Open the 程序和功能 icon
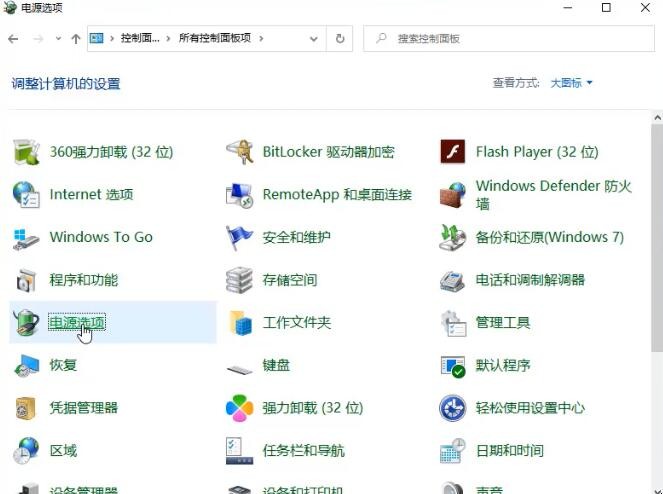 tap(26, 280)
